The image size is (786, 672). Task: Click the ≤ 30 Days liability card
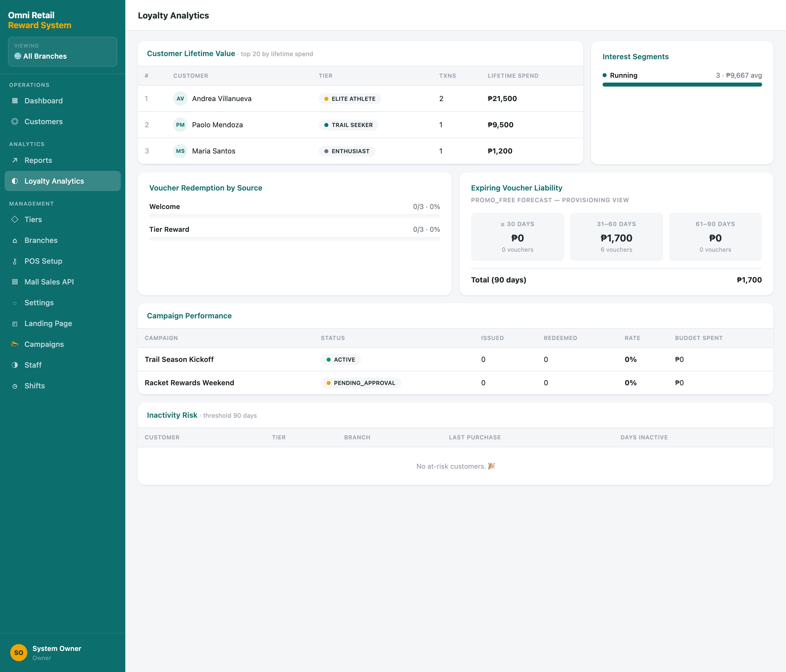517,237
